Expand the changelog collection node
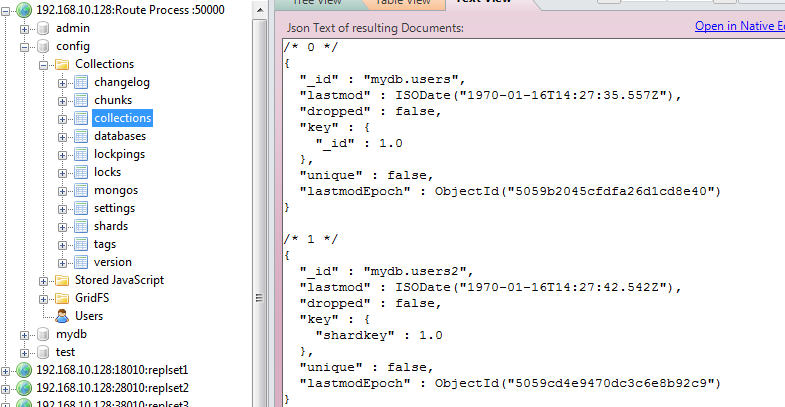785x407 pixels. click(x=62, y=83)
